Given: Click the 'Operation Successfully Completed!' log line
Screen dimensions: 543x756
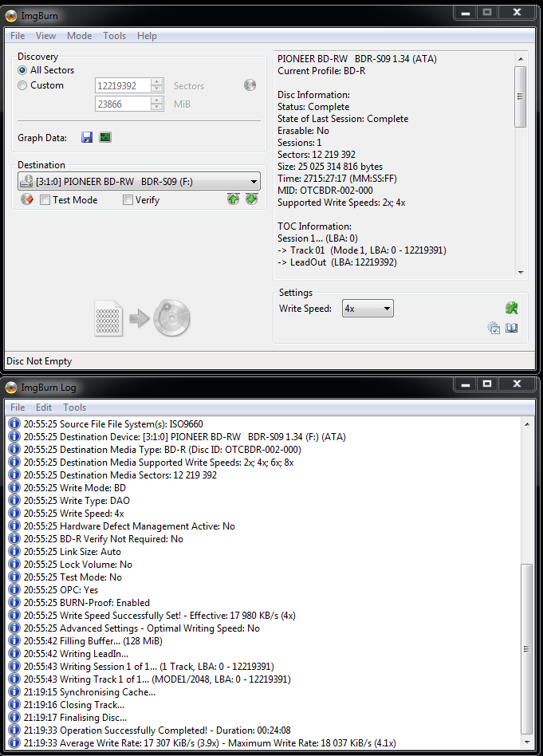Looking at the screenshot, I should [157, 730].
